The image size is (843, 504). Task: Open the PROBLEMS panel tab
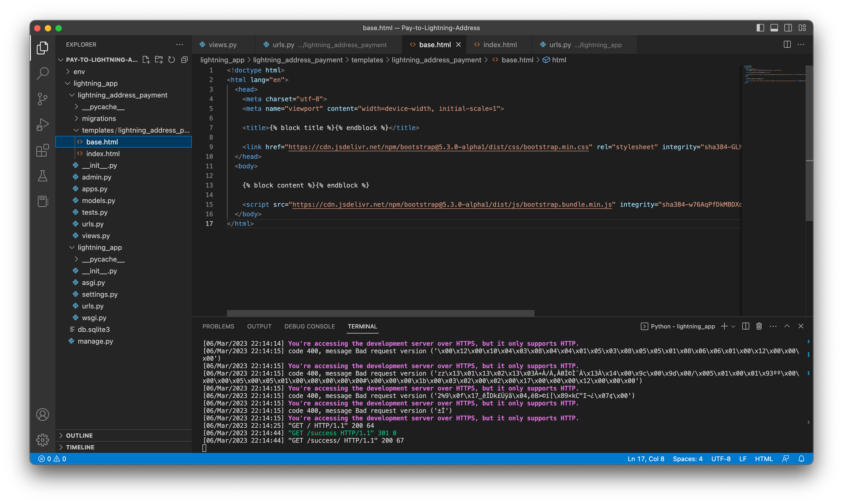pyautogui.click(x=218, y=327)
